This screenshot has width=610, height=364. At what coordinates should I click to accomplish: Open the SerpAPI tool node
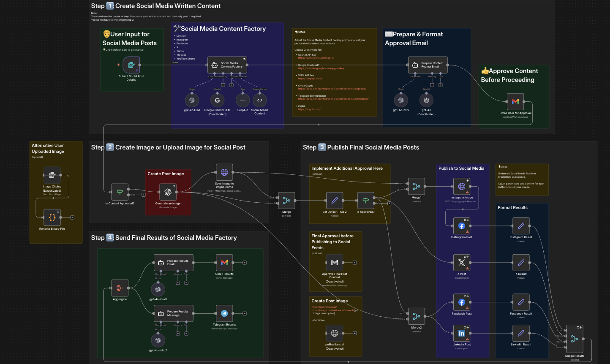[242, 101]
